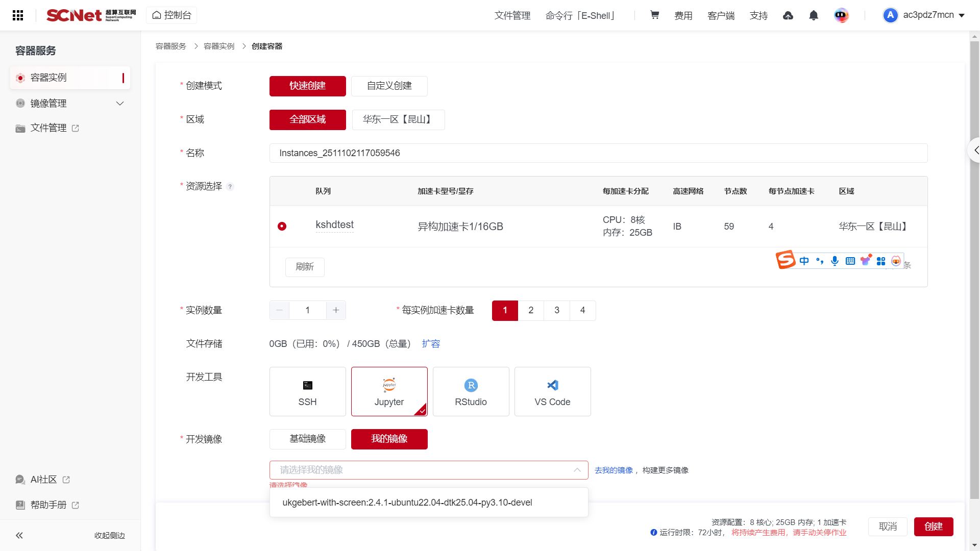Open the AI assistant colorful icon
Image resolution: width=980 pixels, height=551 pixels.
click(841, 15)
